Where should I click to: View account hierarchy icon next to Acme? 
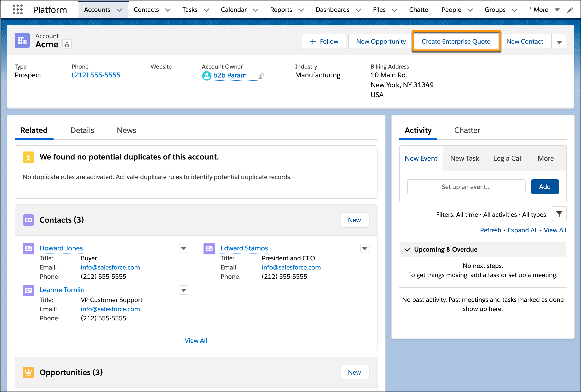tap(67, 44)
